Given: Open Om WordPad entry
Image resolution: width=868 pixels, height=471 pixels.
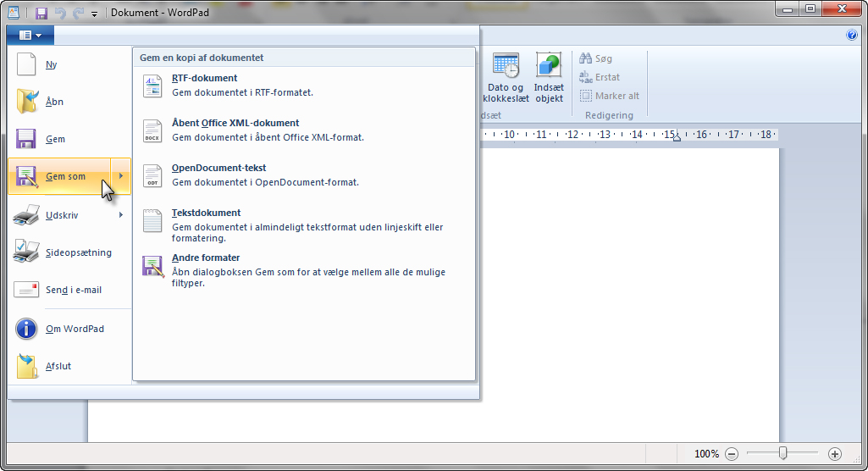Looking at the screenshot, I should point(69,328).
